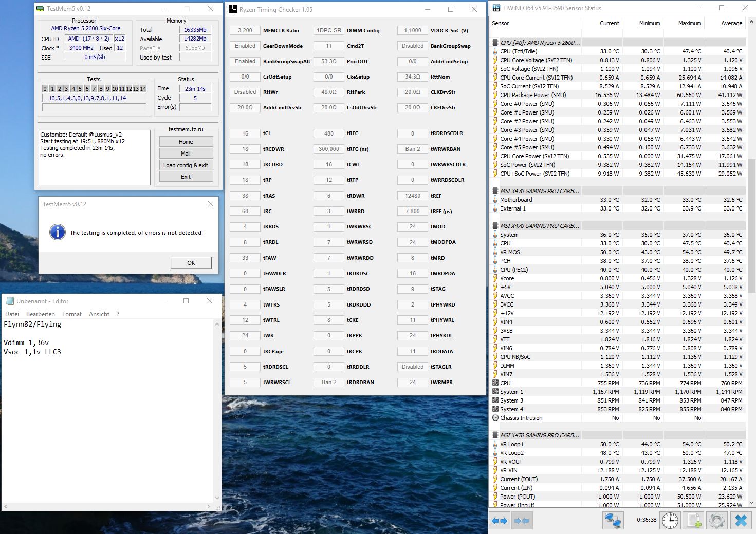Click the HWiNFO collapse columns inward arrows icon
756x534 pixels.
click(522, 521)
